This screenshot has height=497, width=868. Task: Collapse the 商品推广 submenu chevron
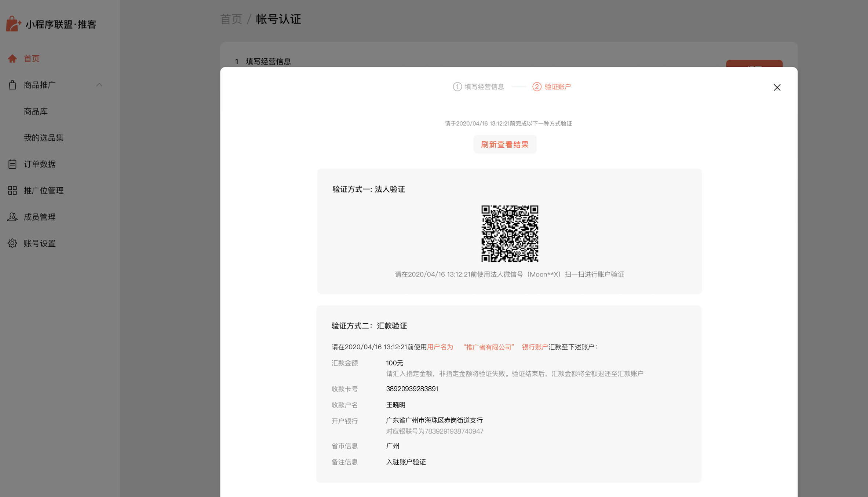pyautogui.click(x=99, y=85)
